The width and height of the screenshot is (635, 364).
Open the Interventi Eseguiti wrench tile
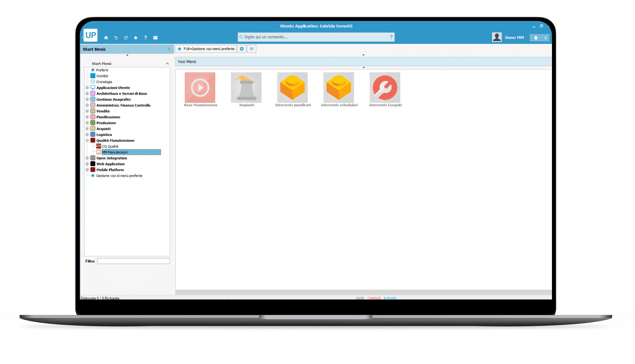385,88
